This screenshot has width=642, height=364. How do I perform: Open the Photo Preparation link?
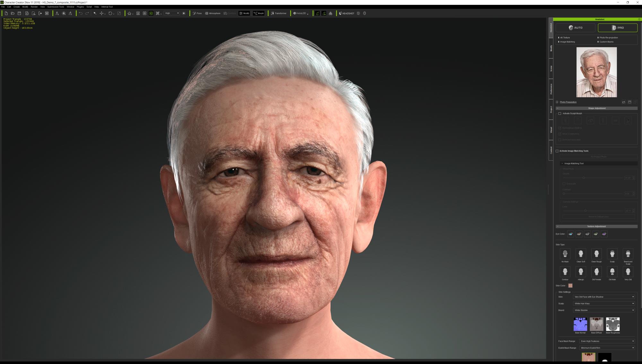568,102
